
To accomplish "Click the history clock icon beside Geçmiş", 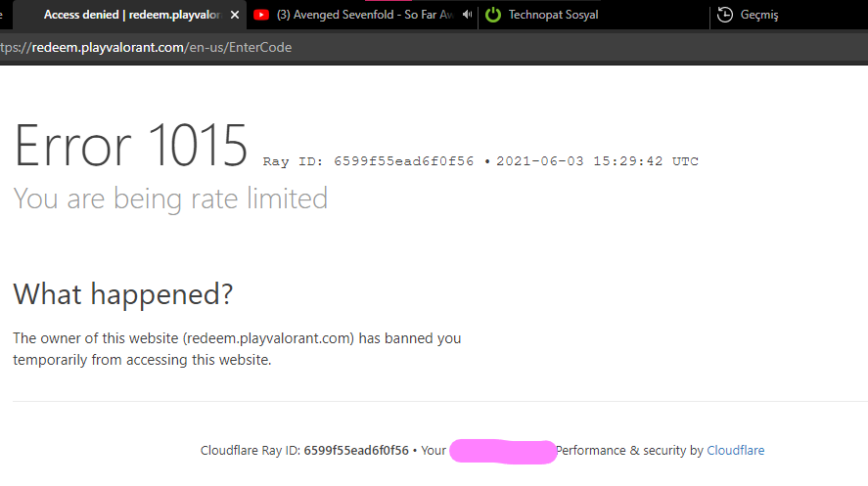I will pos(725,15).
